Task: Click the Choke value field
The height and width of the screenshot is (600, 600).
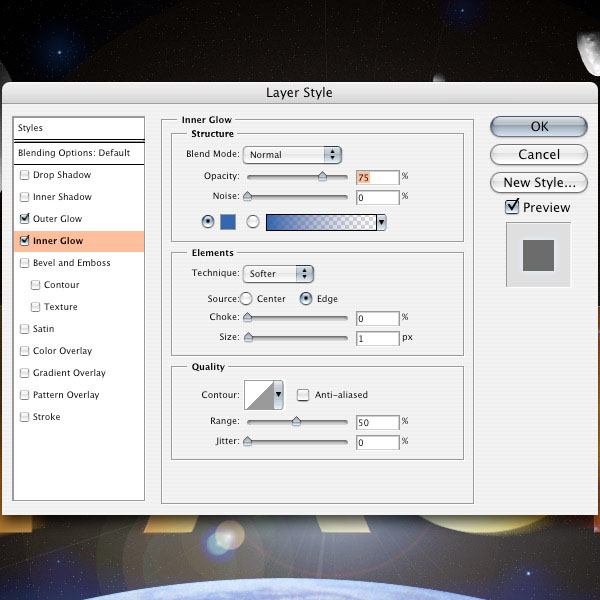Action: click(x=378, y=318)
